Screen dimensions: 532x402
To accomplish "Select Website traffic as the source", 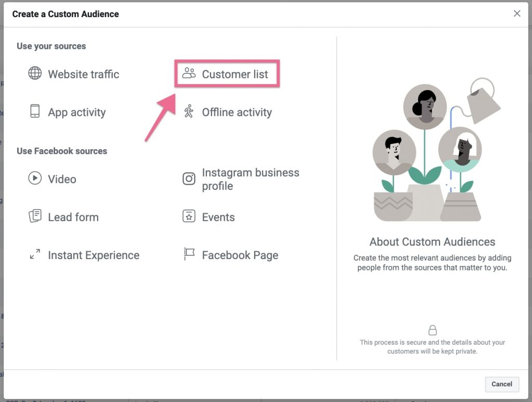I will (84, 74).
